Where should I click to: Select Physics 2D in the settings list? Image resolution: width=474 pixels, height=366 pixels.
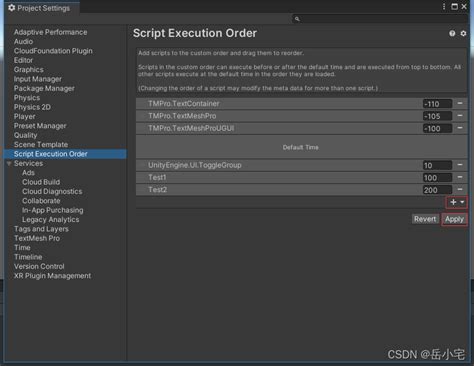pyautogui.click(x=32, y=107)
